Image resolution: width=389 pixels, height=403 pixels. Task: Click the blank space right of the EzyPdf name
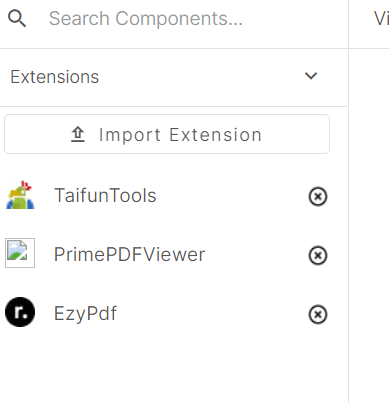coord(212,314)
